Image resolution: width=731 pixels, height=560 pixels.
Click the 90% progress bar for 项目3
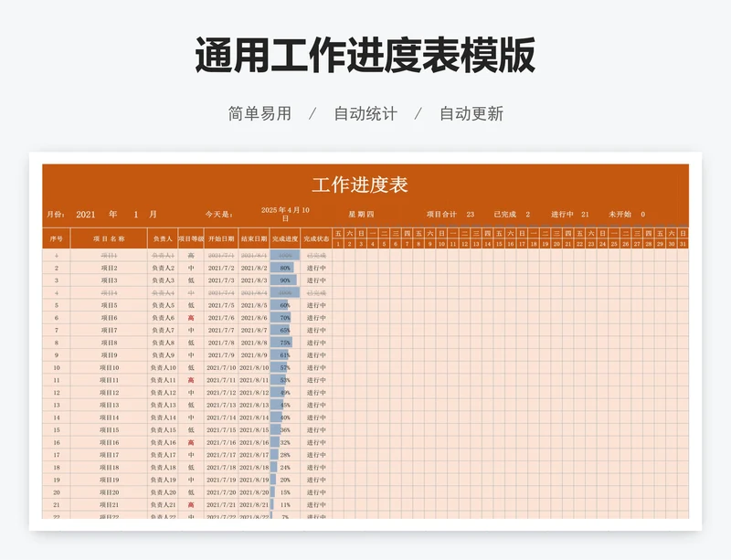(283, 280)
